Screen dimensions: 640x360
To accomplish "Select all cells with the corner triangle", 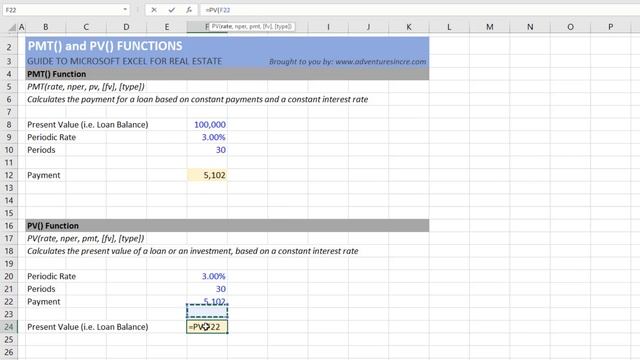I will pos(11,27).
